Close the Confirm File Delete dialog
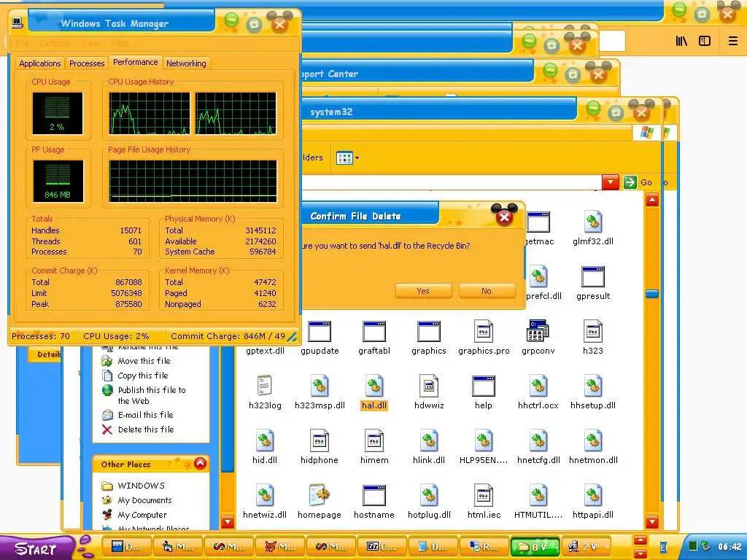Image resolution: width=747 pixels, height=560 pixels. (504, 217)
